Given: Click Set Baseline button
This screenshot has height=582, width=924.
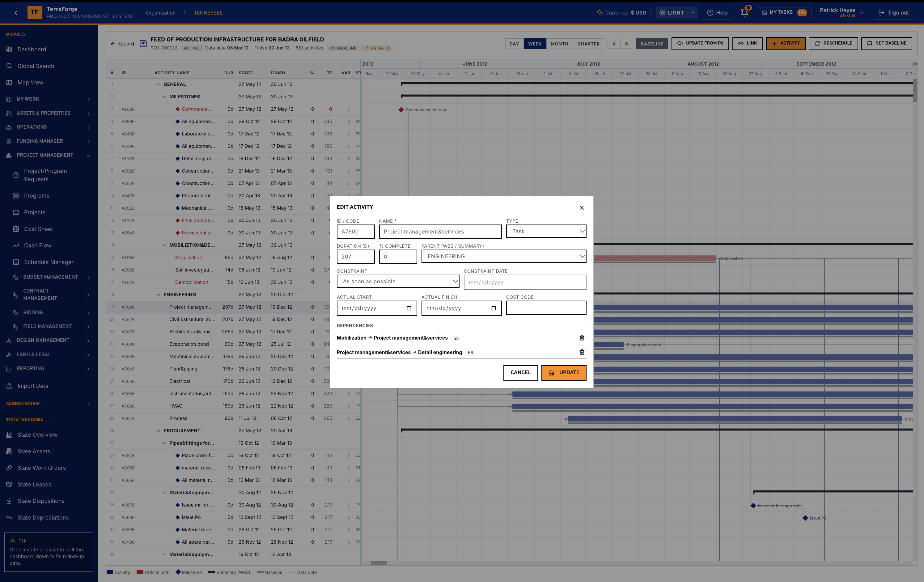Looking at the screenshot, I should 886,43.
